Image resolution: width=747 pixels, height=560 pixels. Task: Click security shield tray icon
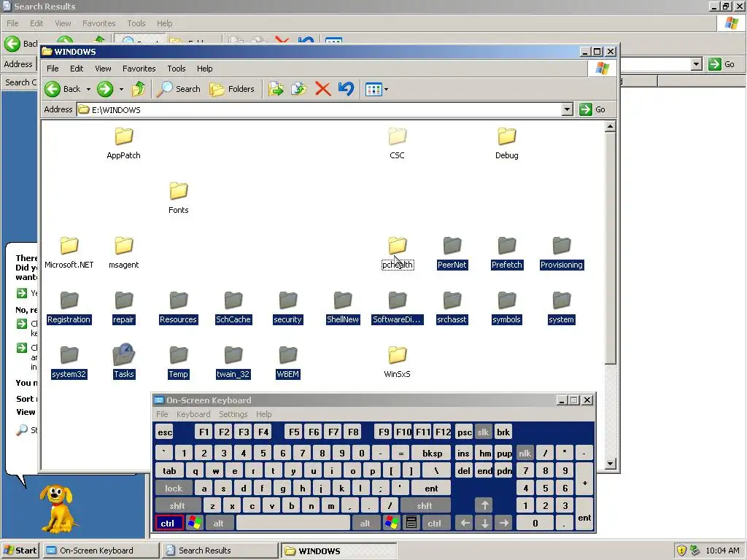tap(682, 551)
